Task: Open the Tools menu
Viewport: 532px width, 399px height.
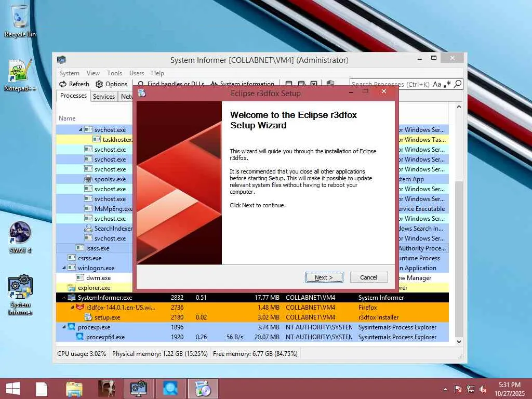Action: pos(114,73)
